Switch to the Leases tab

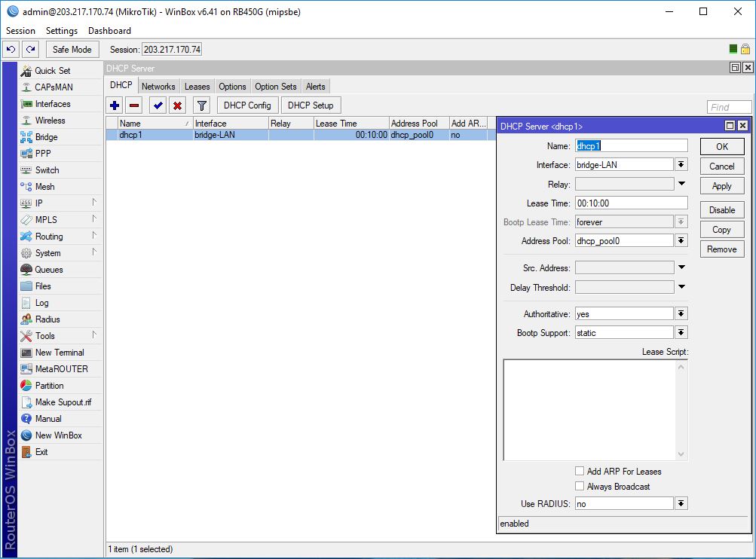click(197, 87)
